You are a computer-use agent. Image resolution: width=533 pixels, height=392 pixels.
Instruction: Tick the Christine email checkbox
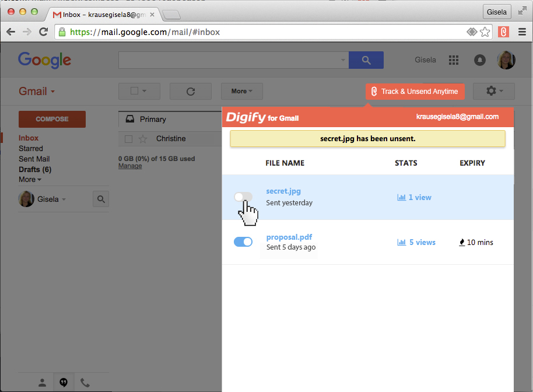coord(128,139)
